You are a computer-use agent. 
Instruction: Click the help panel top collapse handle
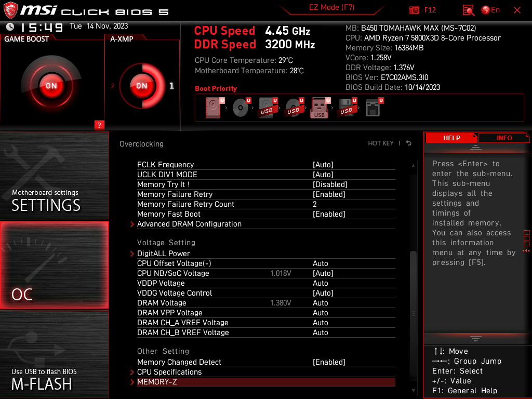tap(476, 147)
